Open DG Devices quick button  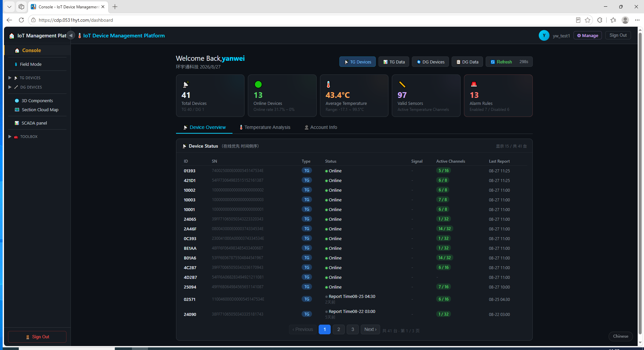(430, 62)
